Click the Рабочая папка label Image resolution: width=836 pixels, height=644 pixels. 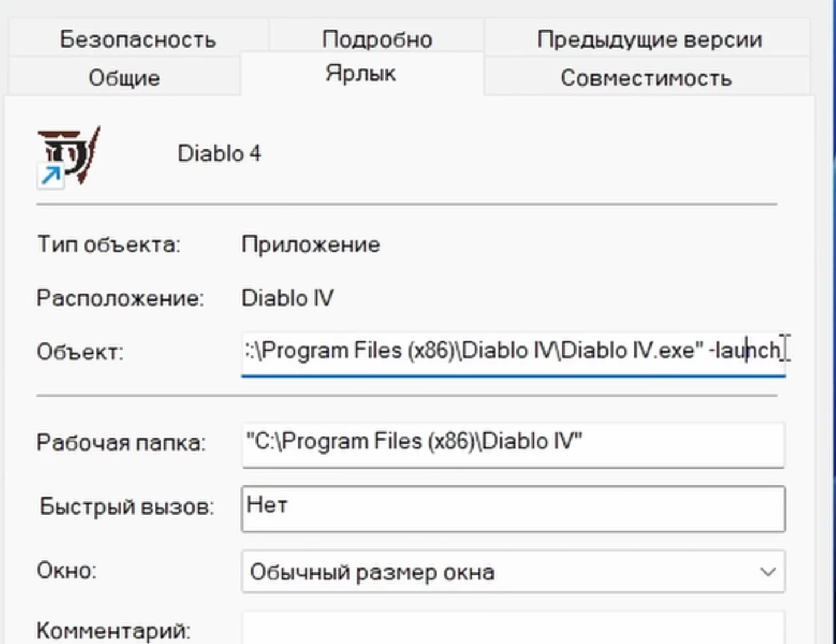121,442
